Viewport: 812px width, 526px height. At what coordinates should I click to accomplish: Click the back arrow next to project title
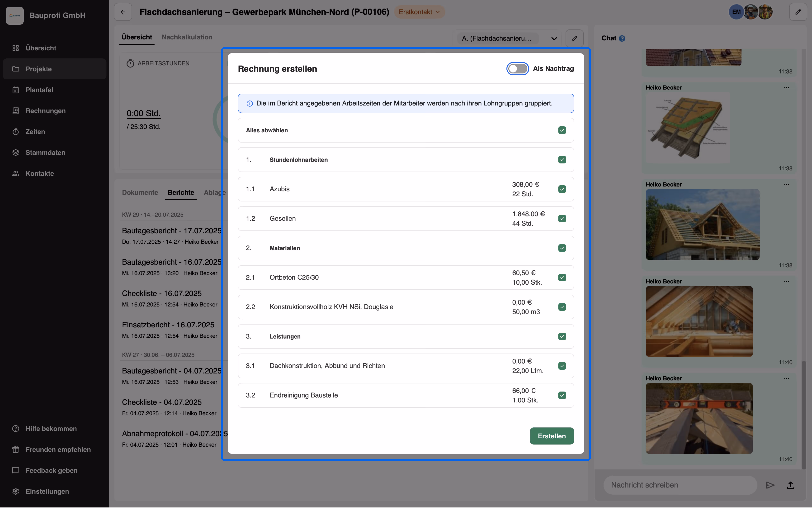point(123,12)
